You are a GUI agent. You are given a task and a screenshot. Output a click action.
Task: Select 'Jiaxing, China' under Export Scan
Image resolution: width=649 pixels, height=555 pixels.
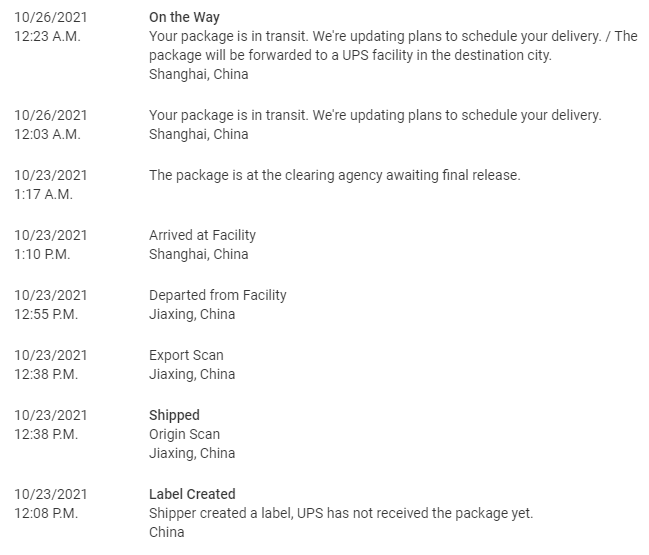192,374
